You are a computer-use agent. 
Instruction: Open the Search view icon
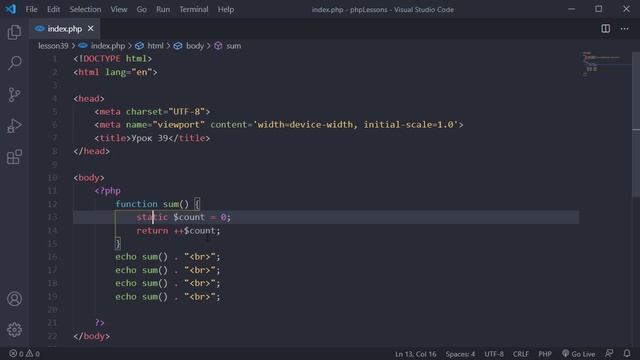tap(14, 63)
